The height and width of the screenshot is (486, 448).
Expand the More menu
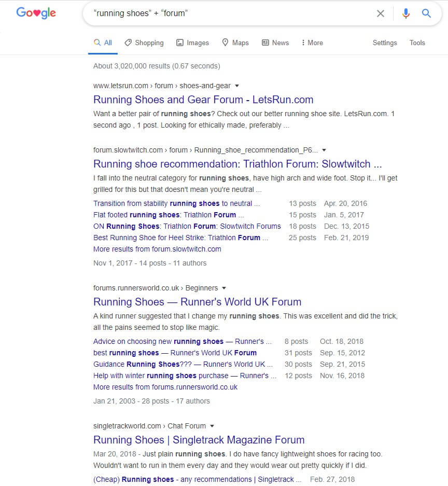312,43
